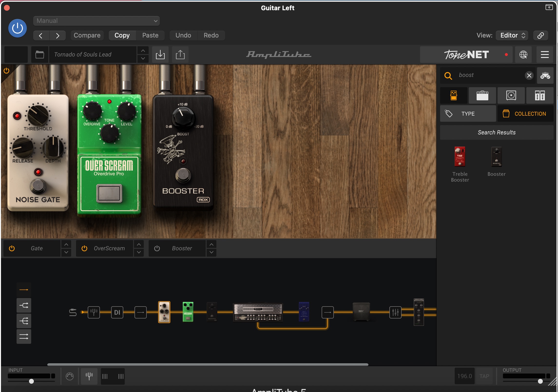Click the bottom-bar tuner button
The width and height of the screenshot is (558, 392).
click(x=89, y=376)
